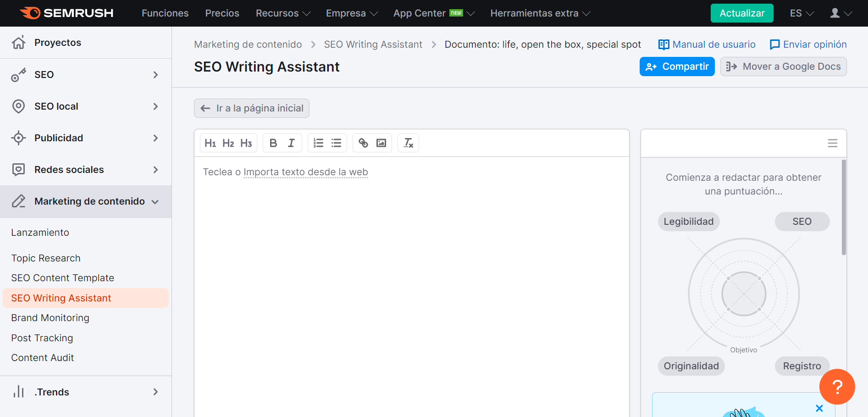Apply Heading 3 formatting
868x417 pixels.
(x=246, y=143)
